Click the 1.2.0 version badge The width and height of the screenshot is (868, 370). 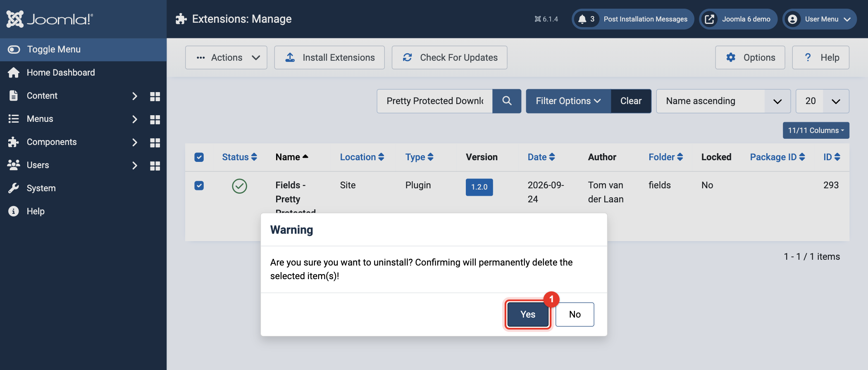(x=479, y=187)
